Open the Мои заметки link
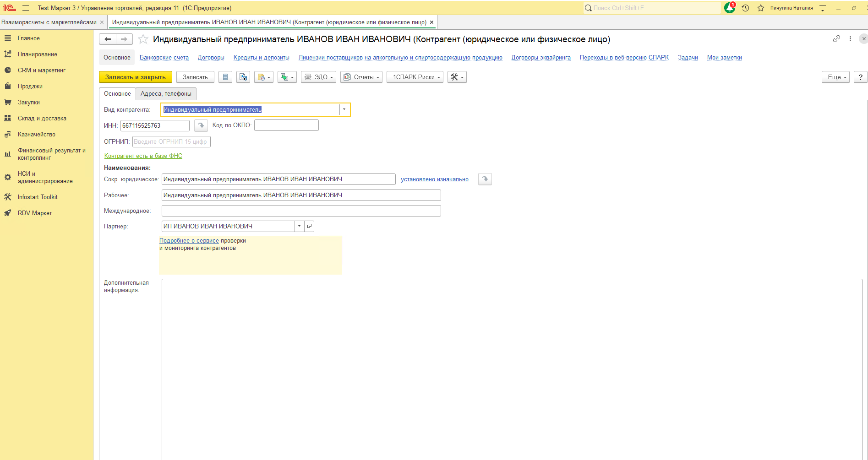The width and height of the screenshot is (868, 460). 725,57
